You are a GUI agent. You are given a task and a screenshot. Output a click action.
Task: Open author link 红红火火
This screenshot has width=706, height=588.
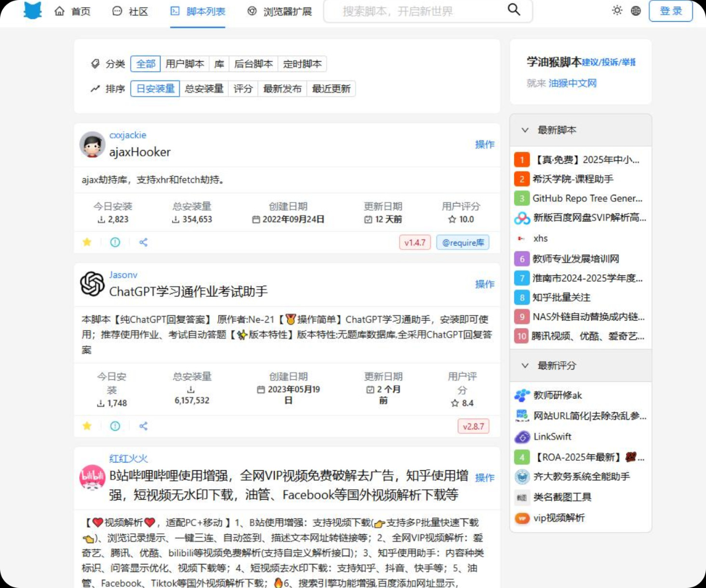pyautogui.click(x=128, y=459)
